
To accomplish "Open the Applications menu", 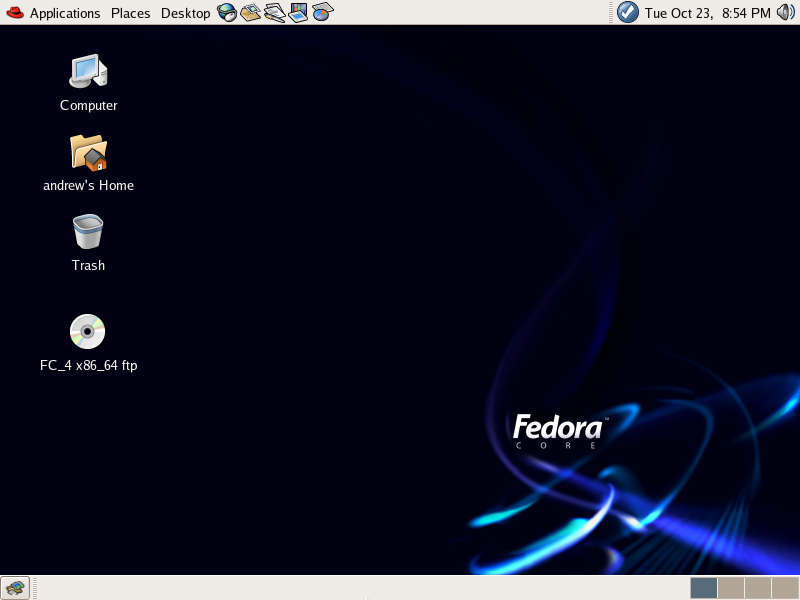I will click(x=54, y=13).
